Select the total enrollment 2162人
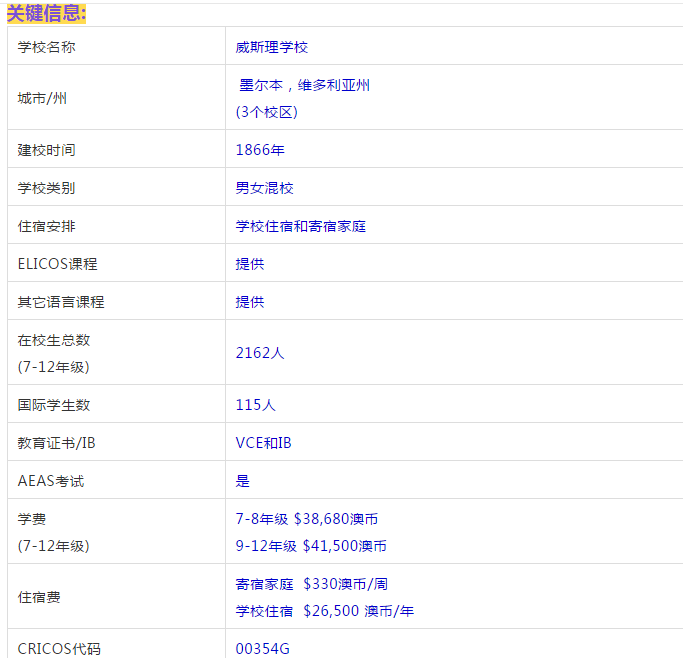This screenshot has height=659, width=683. 260,353
